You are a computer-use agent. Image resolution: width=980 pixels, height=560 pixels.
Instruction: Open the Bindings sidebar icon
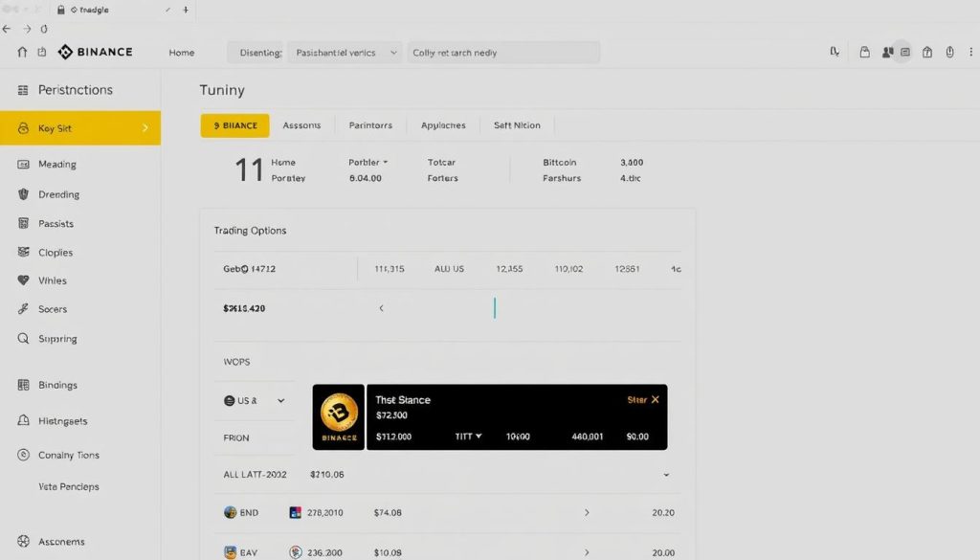point(23,385)
